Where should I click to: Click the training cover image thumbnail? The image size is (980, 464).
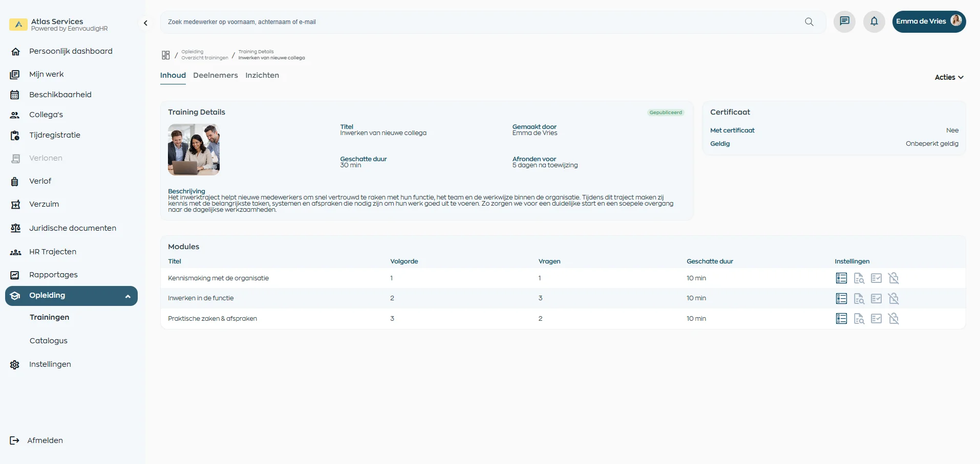coord(194,149)
